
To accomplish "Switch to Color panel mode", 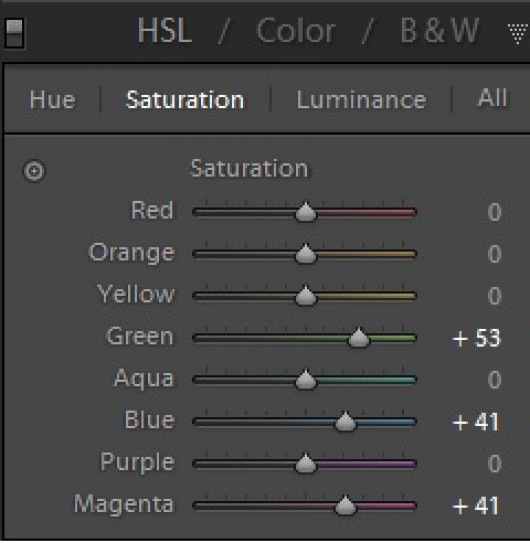I will click(x=296, y=30).
